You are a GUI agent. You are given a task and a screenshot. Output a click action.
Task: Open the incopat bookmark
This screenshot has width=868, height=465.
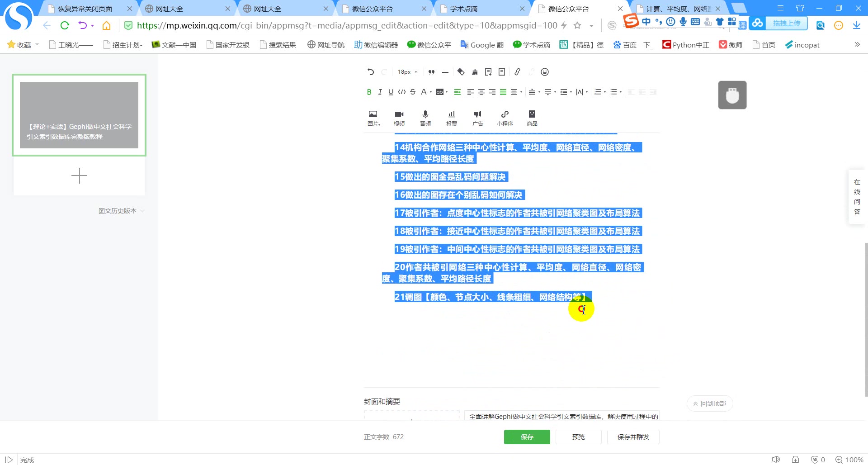(x=802, y=45)
